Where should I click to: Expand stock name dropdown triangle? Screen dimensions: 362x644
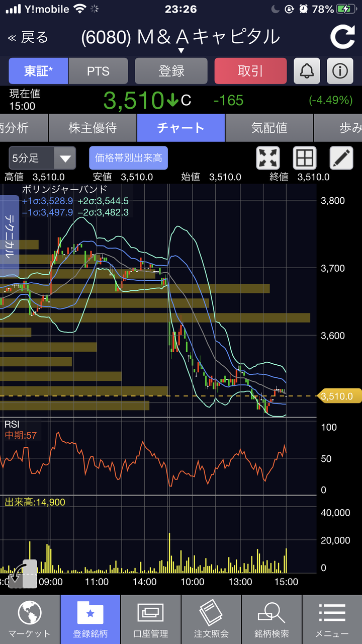click(181, 50)
